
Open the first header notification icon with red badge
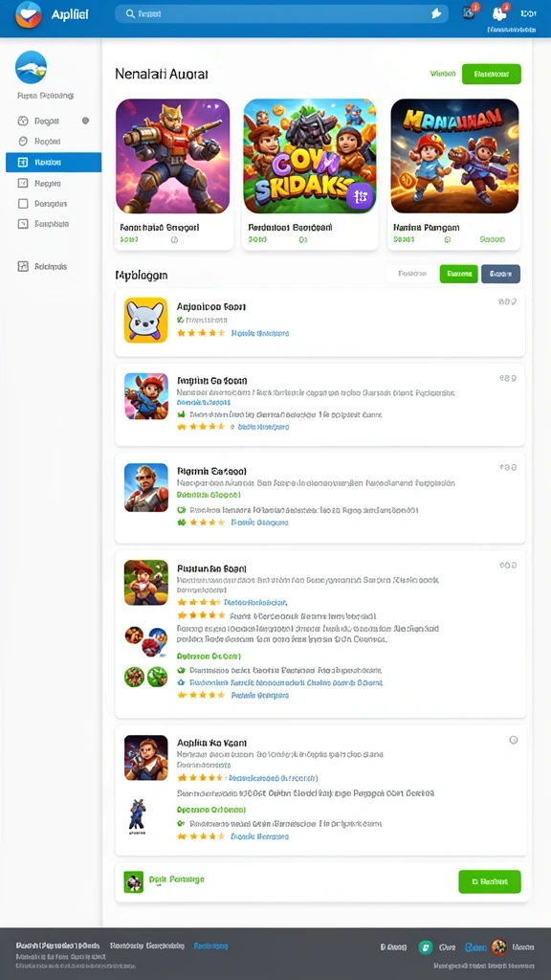(x=469, y=12)
